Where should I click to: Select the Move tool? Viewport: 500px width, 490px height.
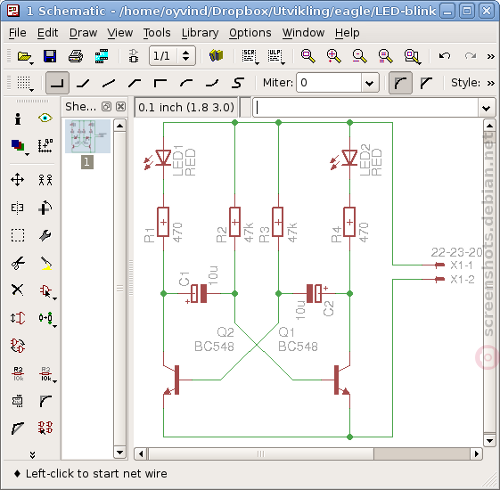pos(17,180)
